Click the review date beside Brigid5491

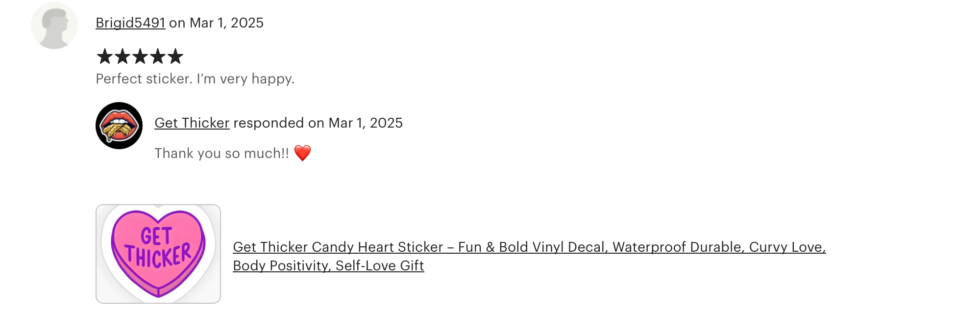(x=226, y=23)
